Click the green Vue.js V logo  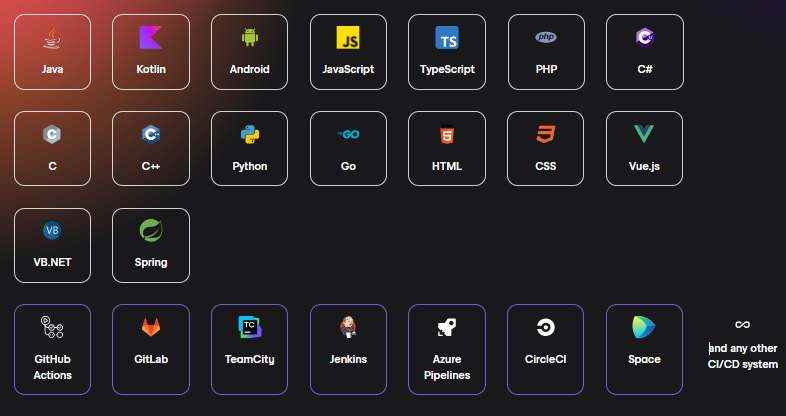point(644,134)
